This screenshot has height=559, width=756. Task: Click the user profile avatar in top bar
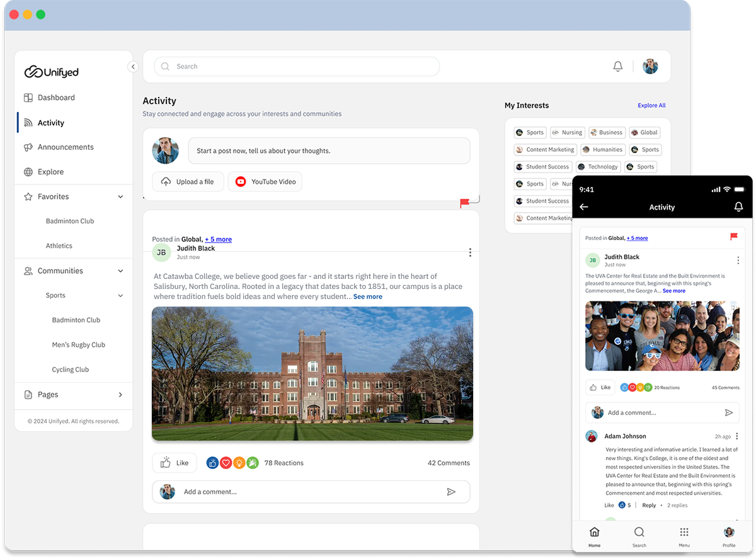pos(650,67)
